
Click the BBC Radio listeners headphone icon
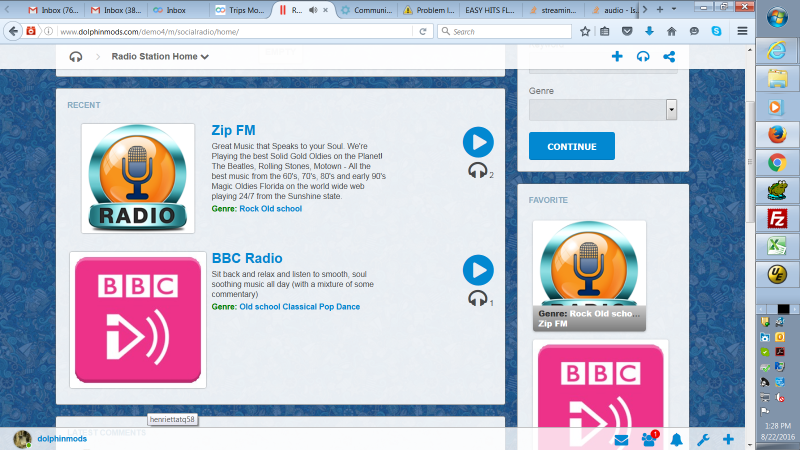click(478, 298)
